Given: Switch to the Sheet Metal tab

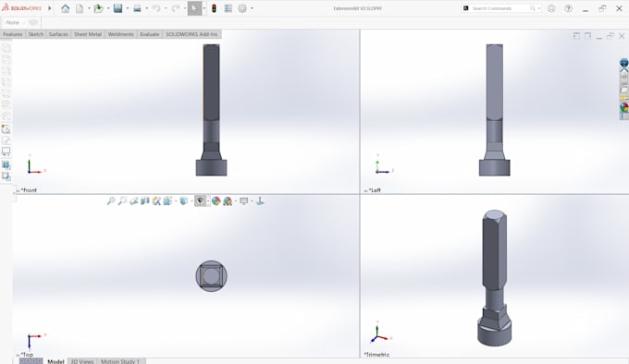Looking at the screenshot, I should [88, 34].
